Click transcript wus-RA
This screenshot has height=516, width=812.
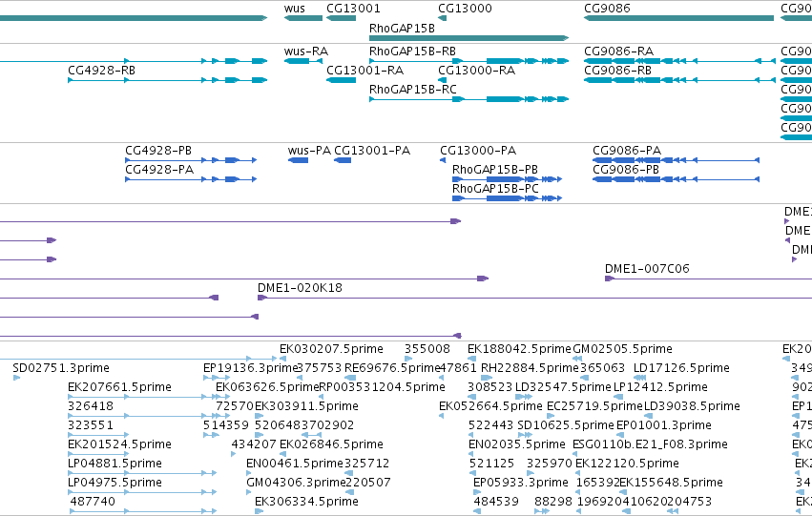[302, 61]
